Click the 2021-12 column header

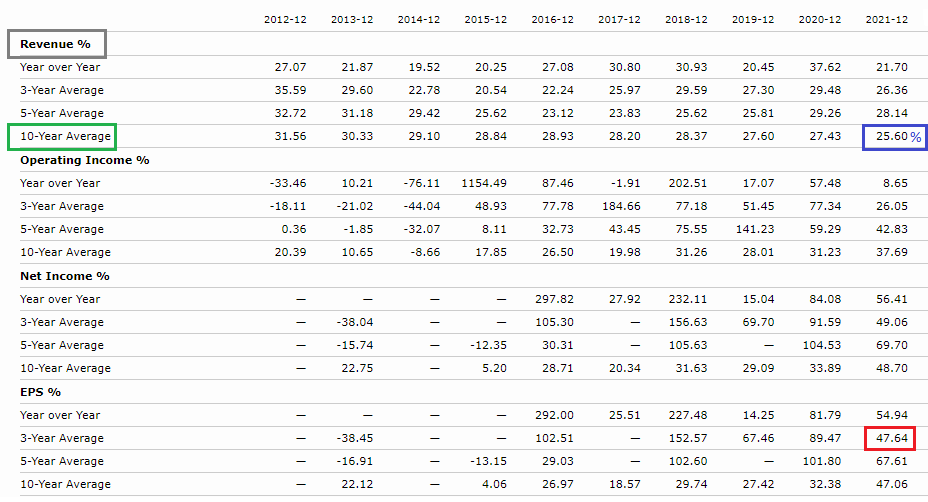tap(886, 20)
